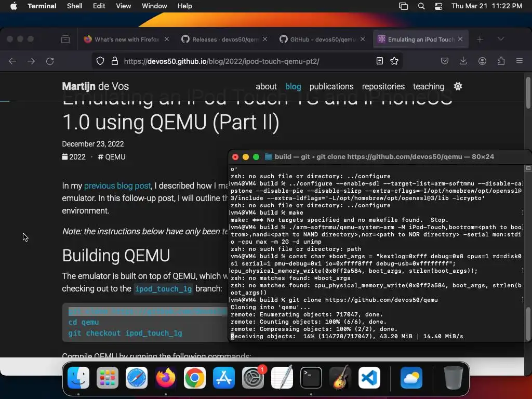Open Control Center in menu bar

tap(438, 6)
